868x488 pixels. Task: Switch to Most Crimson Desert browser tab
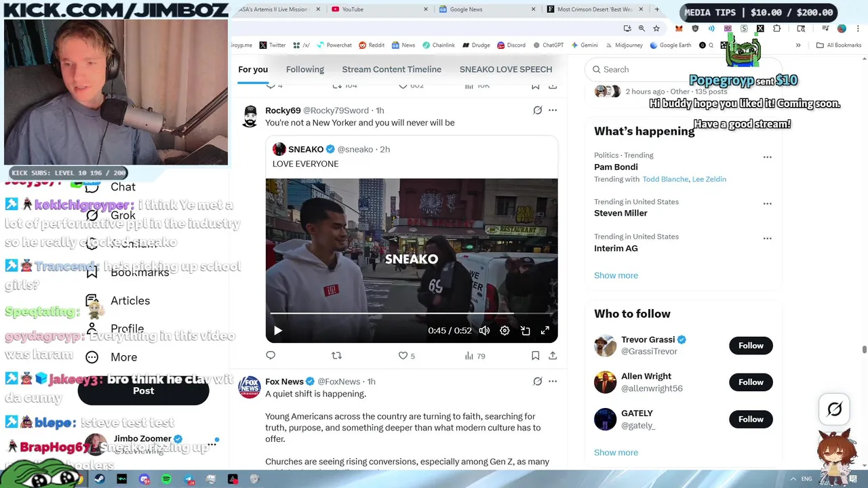[595, 9]
